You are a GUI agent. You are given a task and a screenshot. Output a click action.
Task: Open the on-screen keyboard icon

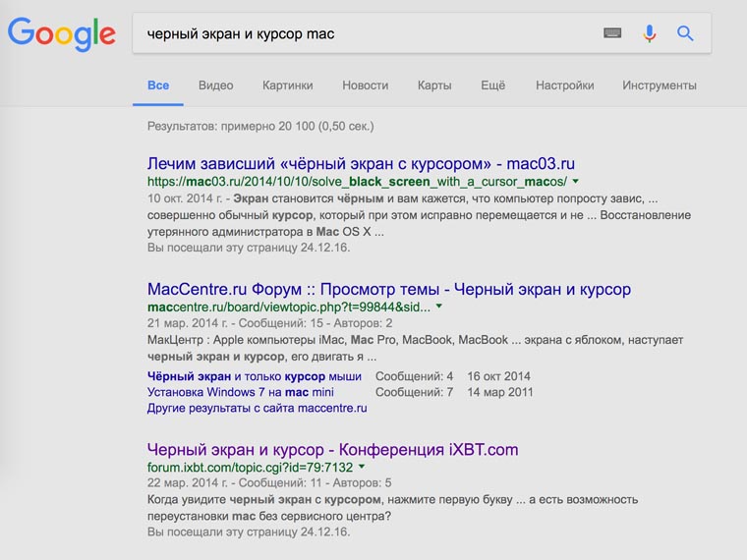[612, 33]
